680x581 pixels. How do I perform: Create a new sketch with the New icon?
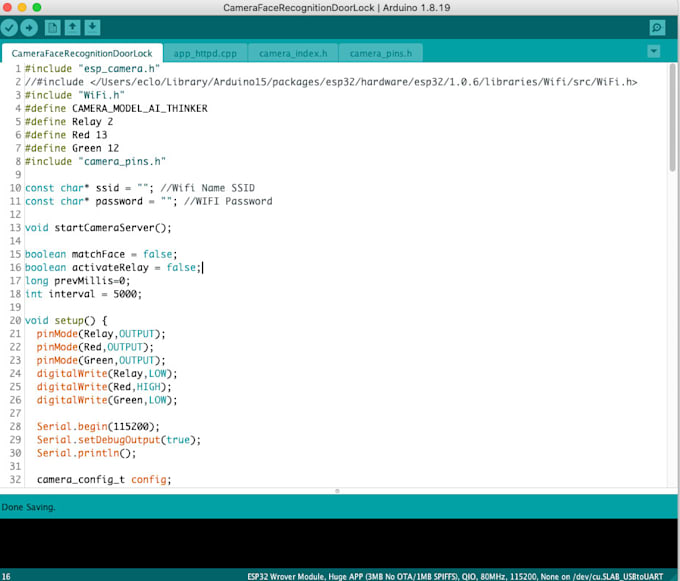(x=52, y=28)
